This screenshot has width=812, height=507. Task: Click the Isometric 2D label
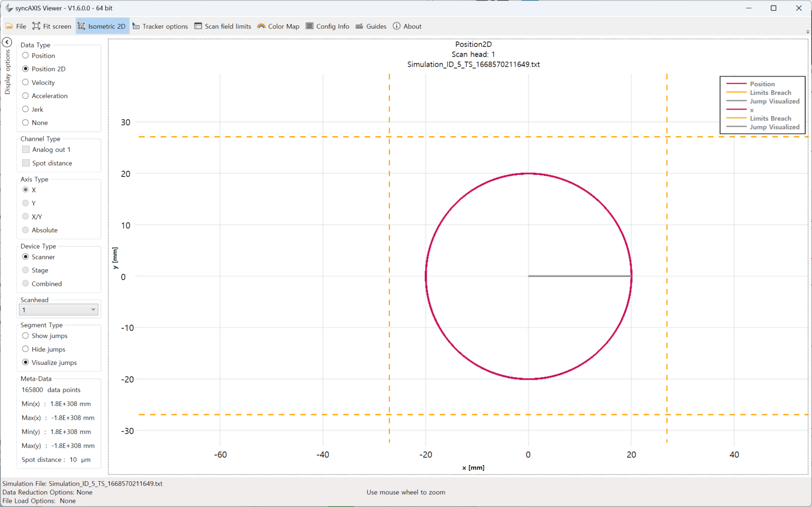point(107,26)
